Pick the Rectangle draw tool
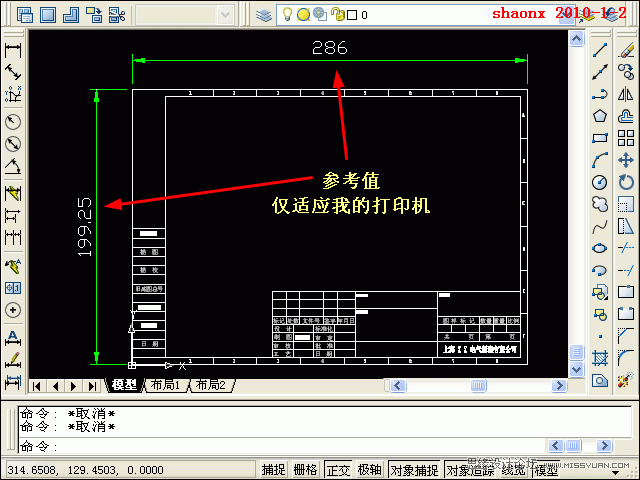 click(600, 138)
